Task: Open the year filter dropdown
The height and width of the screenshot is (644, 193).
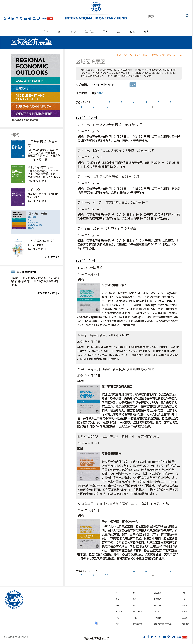Action: click(x=97, y=85)
